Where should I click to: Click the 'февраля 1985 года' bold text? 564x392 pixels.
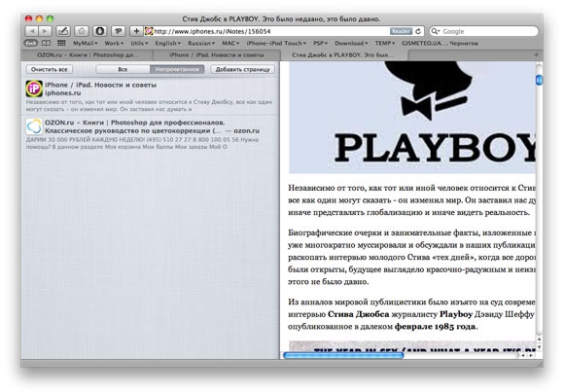pyautogui.click(x=436, y=327)
